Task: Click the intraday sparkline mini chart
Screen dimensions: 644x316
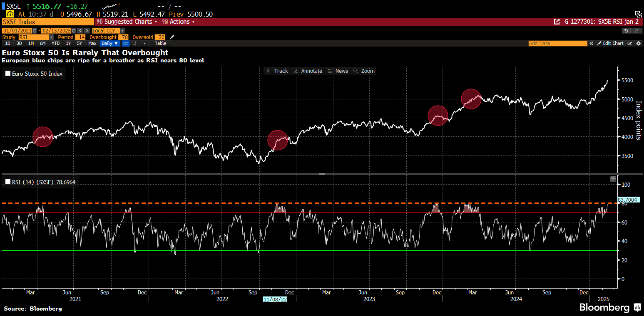Action: point(112,6)
